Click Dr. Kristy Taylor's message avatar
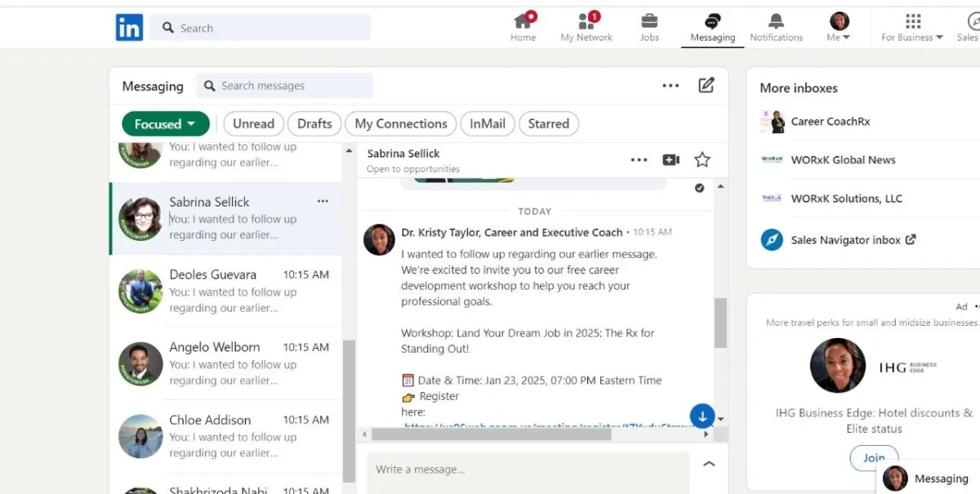 pos(379,239)
